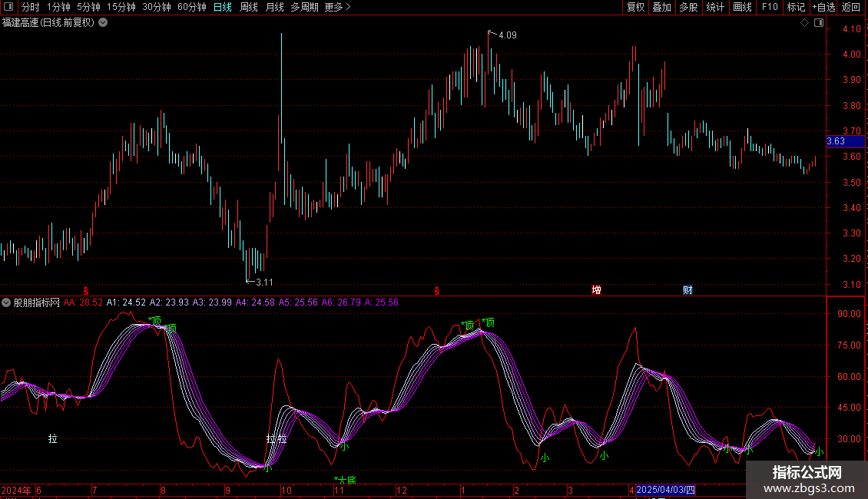Click the 返回 back button
Image resolution: width=868 pixels, height=499 pixels.
[851, 7]
